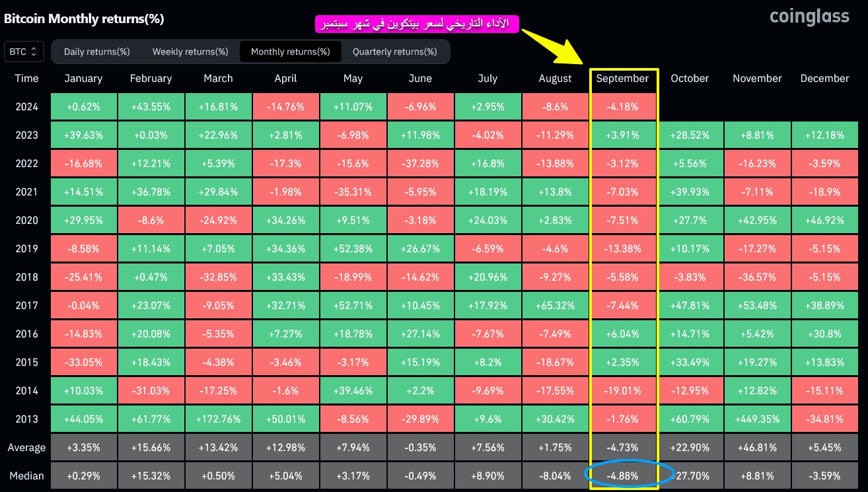Click the Median row label

pyautogui.click(x=26, y=475)
